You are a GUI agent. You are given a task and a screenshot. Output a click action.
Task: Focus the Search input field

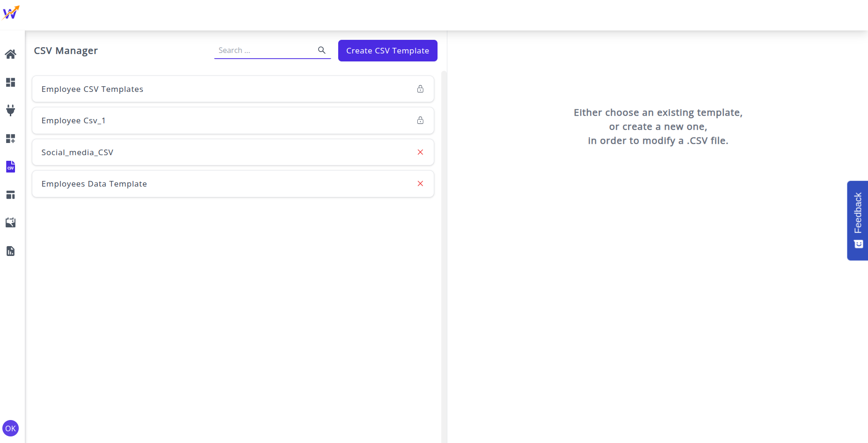point(265,50)
